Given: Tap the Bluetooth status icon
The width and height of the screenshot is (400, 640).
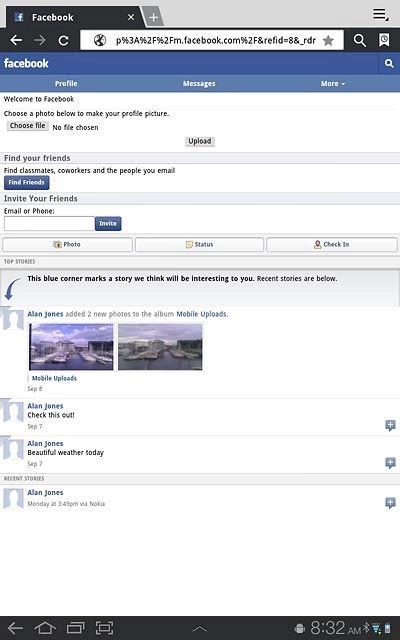Looking at the screenshot, I should tap(366, 628).
